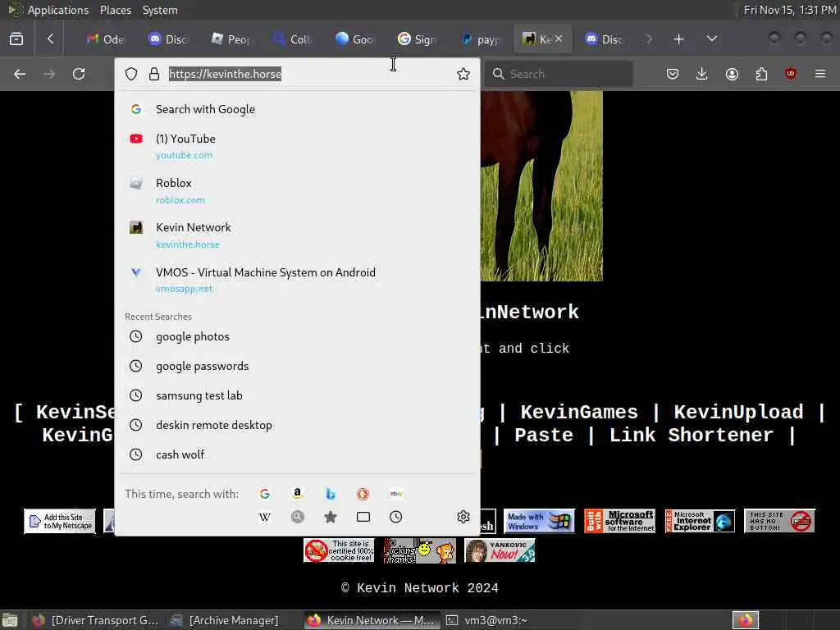Viewport: 840px width, 630px height.
Task: Choose the Roblox suggestion row
Action: 297,190
